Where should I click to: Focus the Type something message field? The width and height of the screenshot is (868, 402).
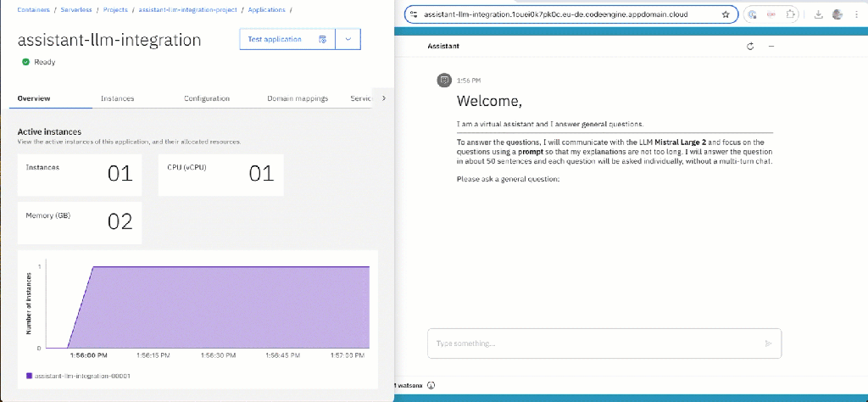tap(593, 343)
